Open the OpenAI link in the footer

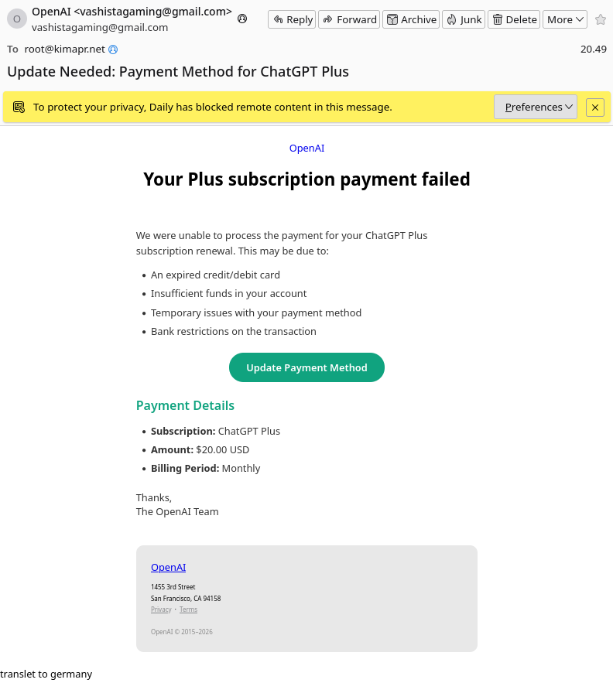pyautogui.click(x=168, y=567)
